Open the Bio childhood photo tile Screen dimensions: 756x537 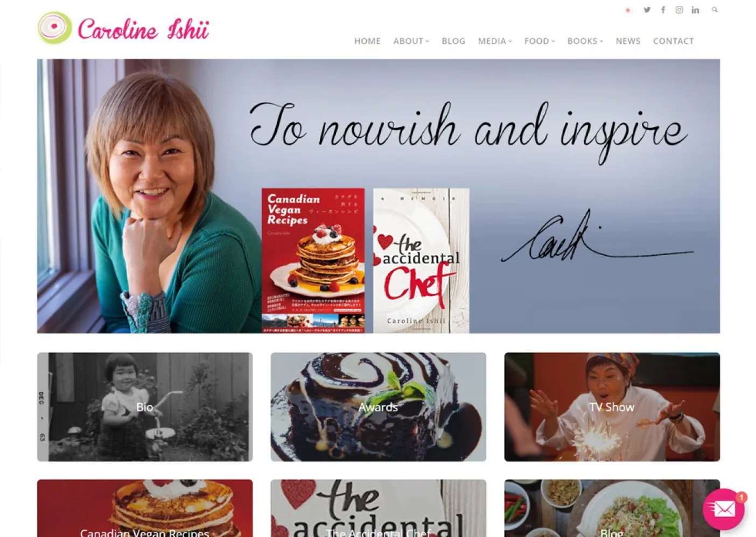point(145,407)
